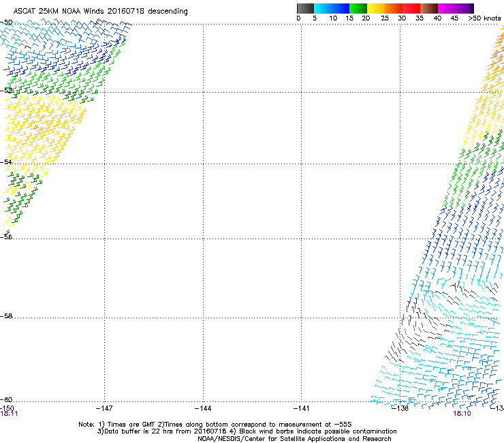This screenshot has height=443, width=504.
Task: Click the '10' legend scale label
Action: [333, 18]
